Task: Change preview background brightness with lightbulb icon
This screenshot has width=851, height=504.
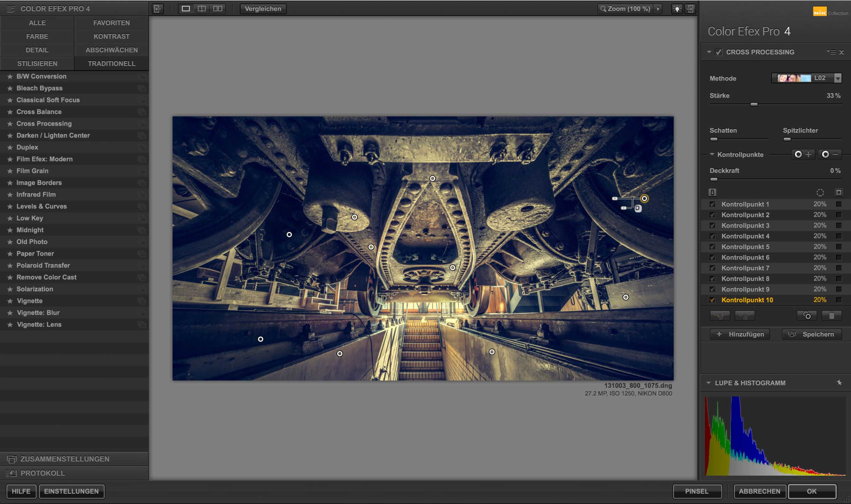Action: coord(677,9)
